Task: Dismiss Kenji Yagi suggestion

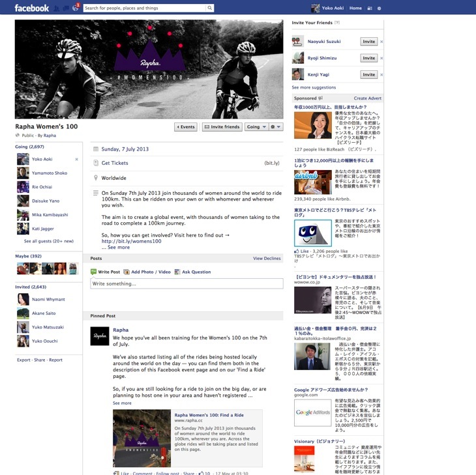Action: pyautogui.click(x=381, y=75)
